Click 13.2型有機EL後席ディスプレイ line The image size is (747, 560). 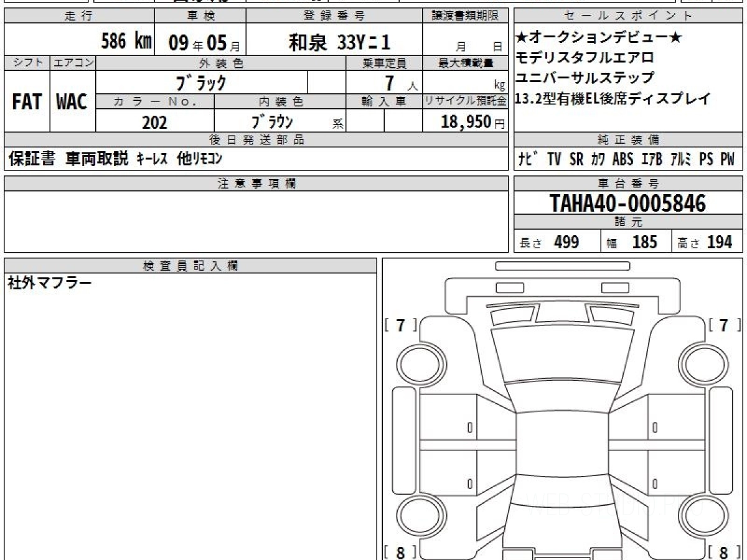pos(613,98)
